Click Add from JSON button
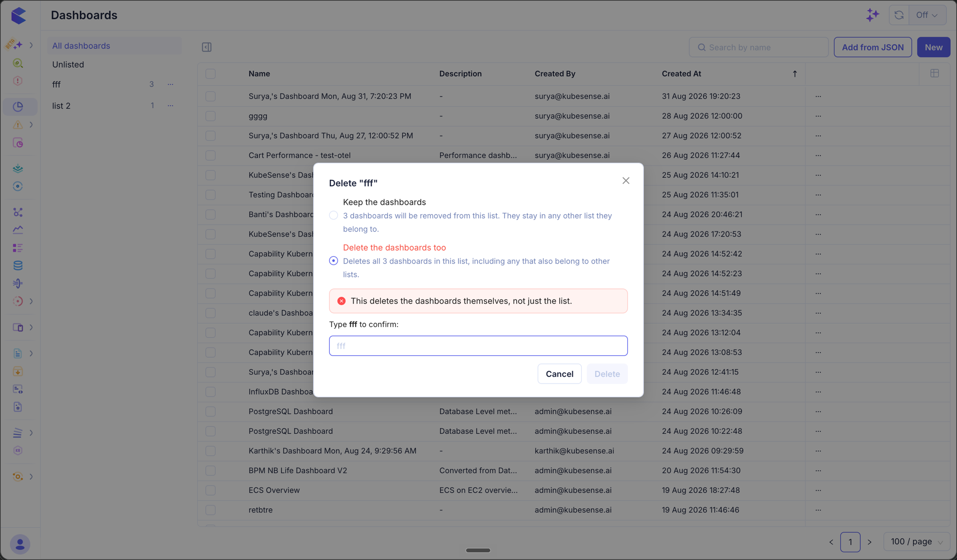 coord(873,47)
